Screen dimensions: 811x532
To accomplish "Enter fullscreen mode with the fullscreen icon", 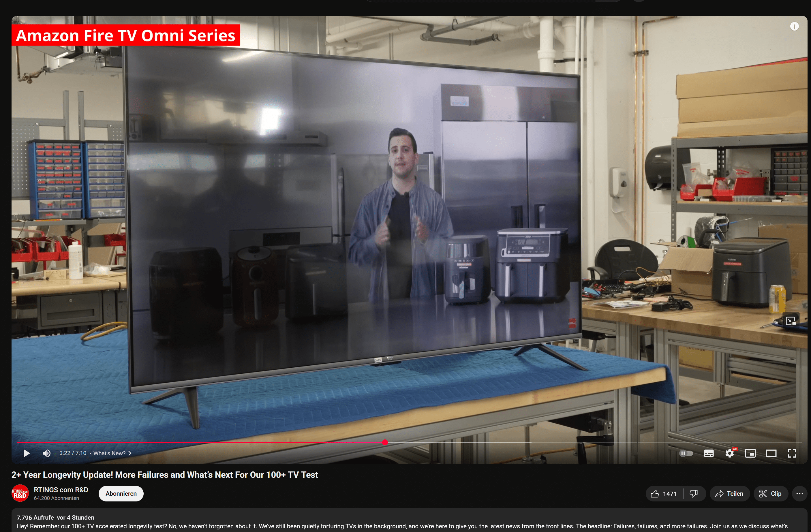I will pyautogui.click(x=792, y=453).
